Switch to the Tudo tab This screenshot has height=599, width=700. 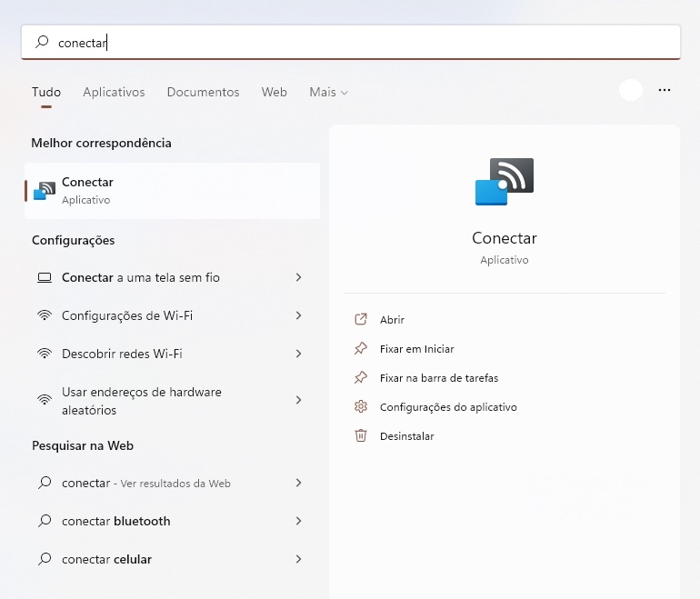pyautogui.click(x=46, y=92)
